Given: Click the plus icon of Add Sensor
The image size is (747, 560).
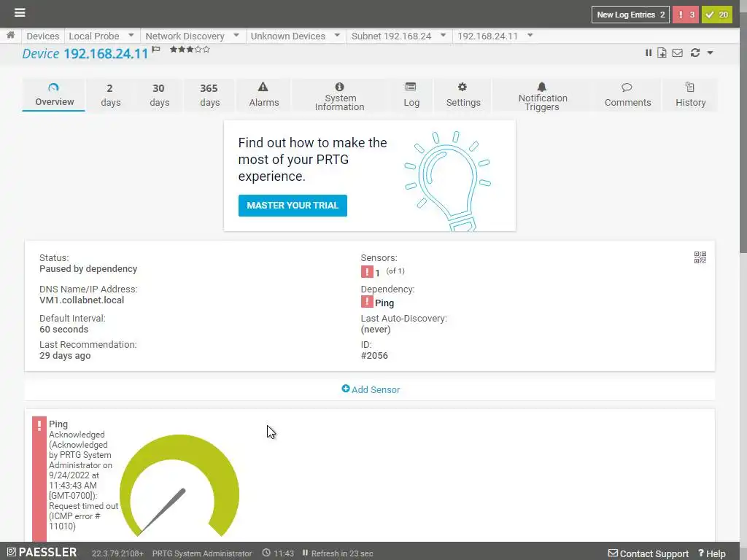Looking at the screenshot, I should 345,389.
